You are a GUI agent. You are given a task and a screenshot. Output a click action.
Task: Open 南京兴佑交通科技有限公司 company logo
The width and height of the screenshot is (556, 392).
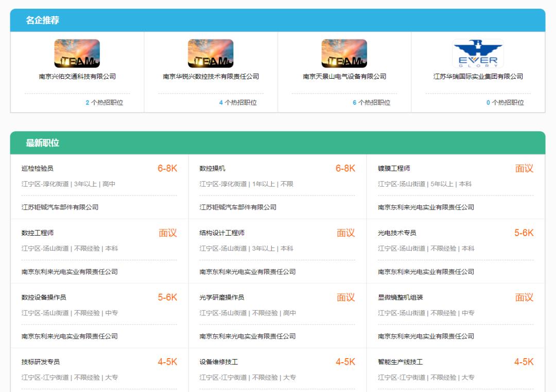tap(77, 54)
